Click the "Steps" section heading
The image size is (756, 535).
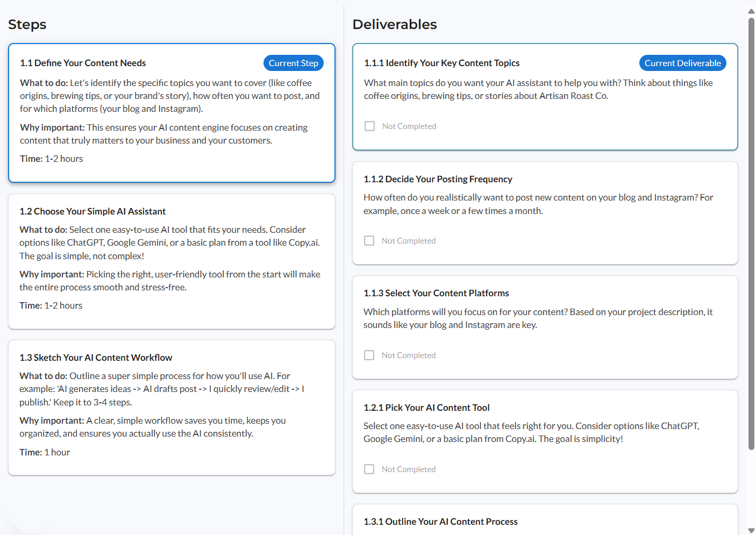[x=27, y=24]
